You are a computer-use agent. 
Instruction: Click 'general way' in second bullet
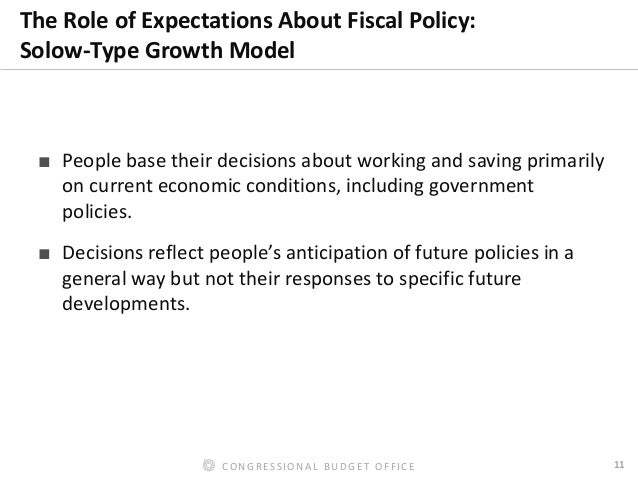pyautogui.click(x=114, y=280)
